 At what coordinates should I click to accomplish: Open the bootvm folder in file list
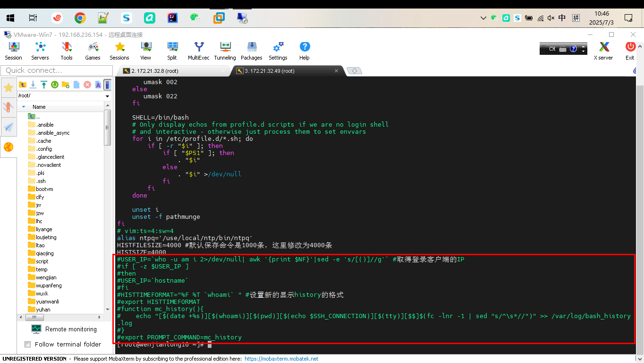(44, 189)
